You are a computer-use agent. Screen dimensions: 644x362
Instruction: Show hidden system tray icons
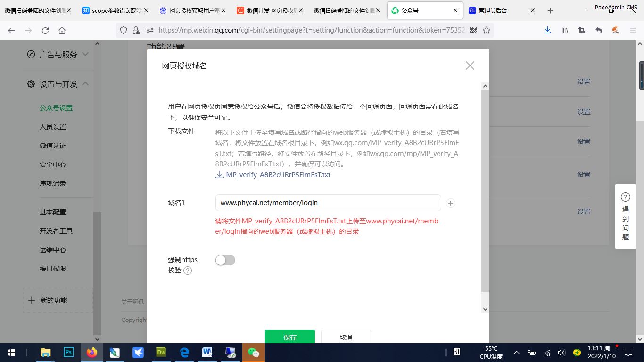coord(517,353)
